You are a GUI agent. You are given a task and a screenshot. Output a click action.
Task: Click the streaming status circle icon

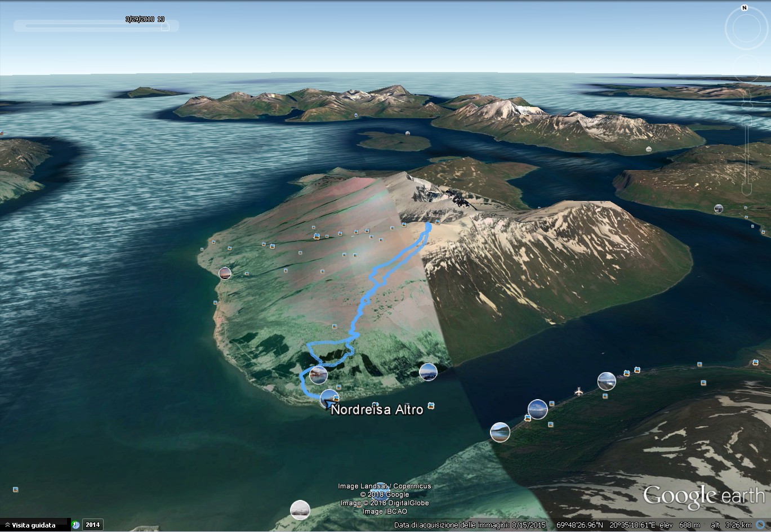point(761,525)
